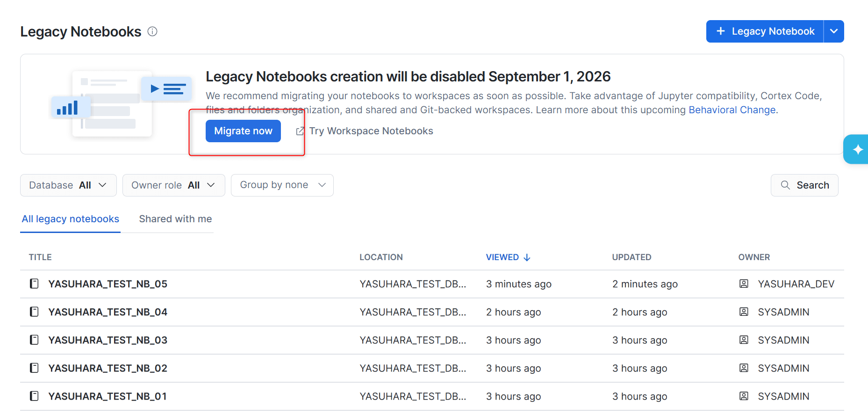Click Try Workspace Notebooks link
Image resolution: width=868 pixels, height=415 pixels.
(371, 131)
